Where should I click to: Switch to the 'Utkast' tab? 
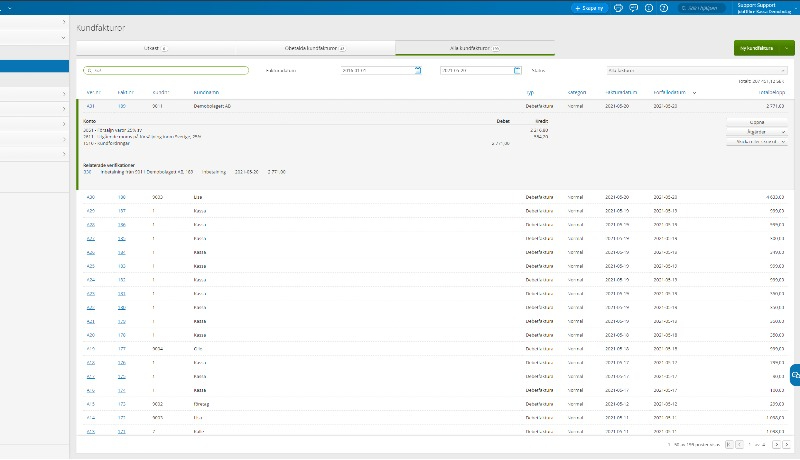click(x=156, y=48)
